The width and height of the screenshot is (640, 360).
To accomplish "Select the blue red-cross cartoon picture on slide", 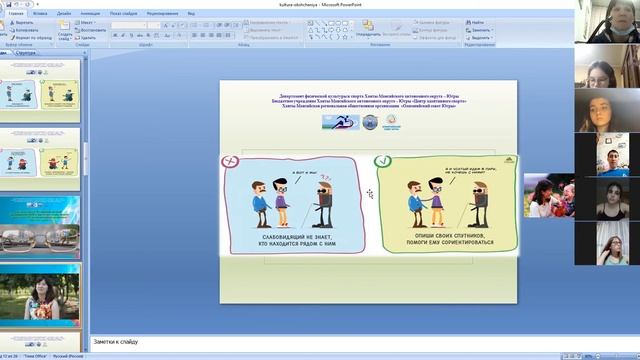I will [293, 204].
